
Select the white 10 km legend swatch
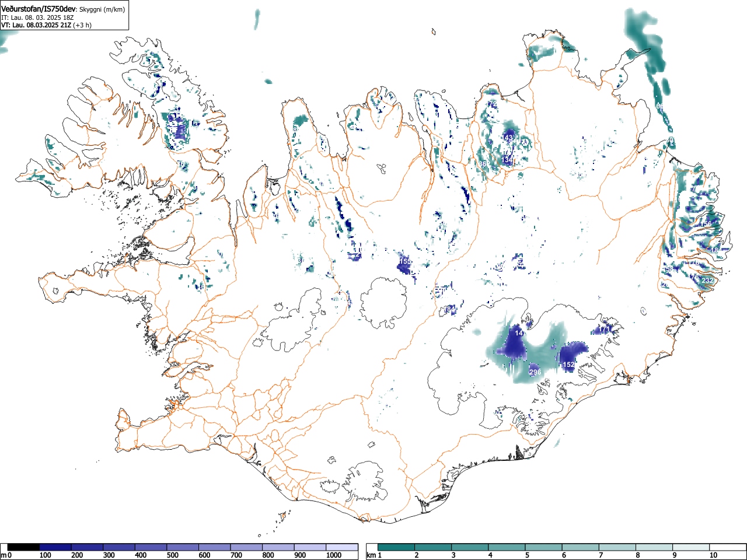728,547
